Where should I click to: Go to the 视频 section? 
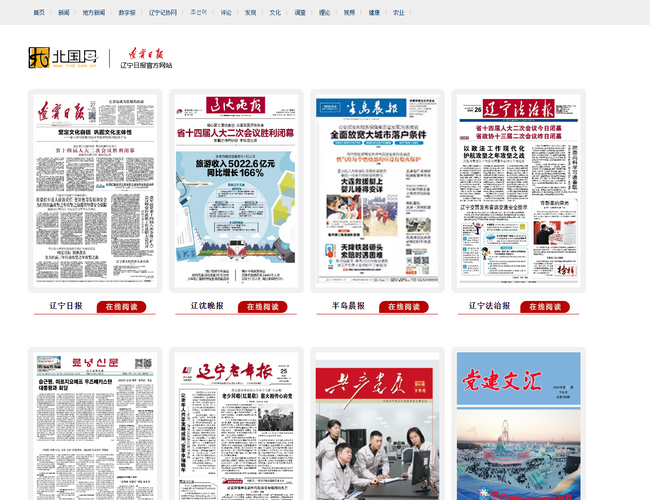(349, 12)
